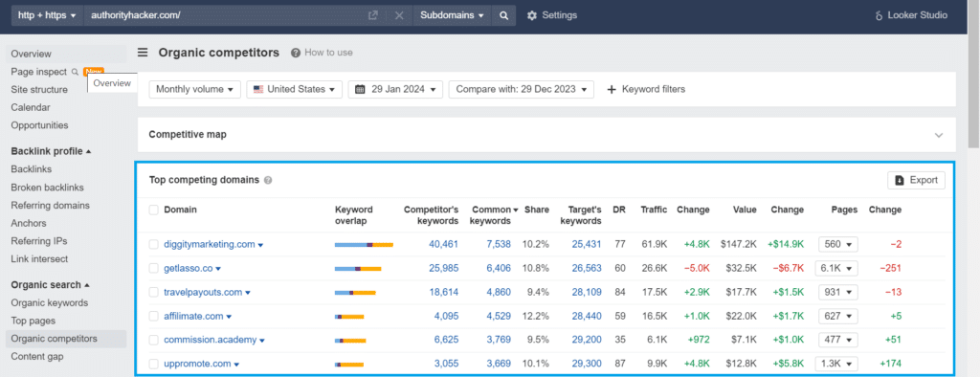Toggle the select-all Domain header checkbox
The image size is (980, 377).
154,211
